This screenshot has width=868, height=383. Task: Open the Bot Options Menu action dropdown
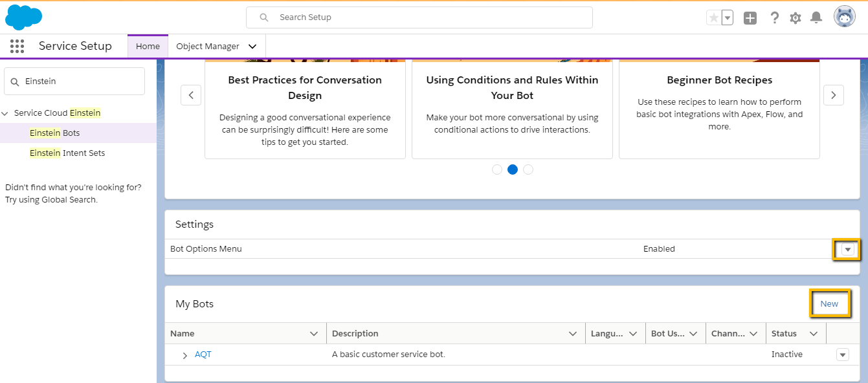pos(847,249)
